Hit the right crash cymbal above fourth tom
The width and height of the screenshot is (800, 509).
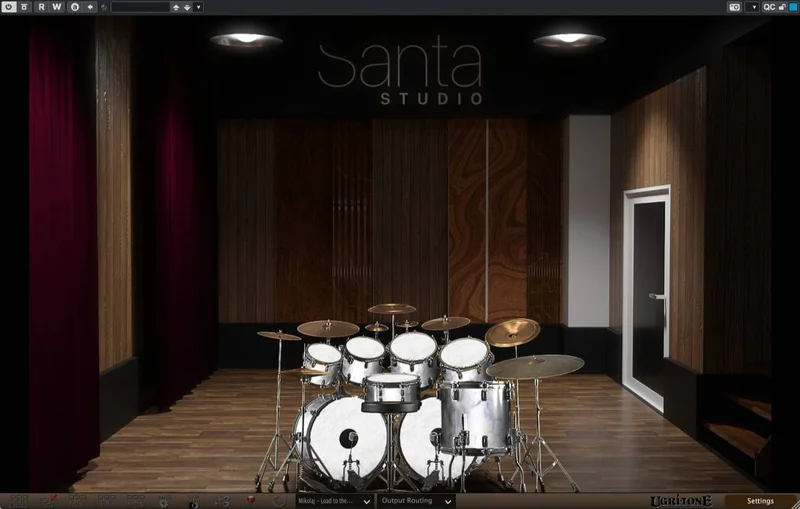[x=445, y=323]
